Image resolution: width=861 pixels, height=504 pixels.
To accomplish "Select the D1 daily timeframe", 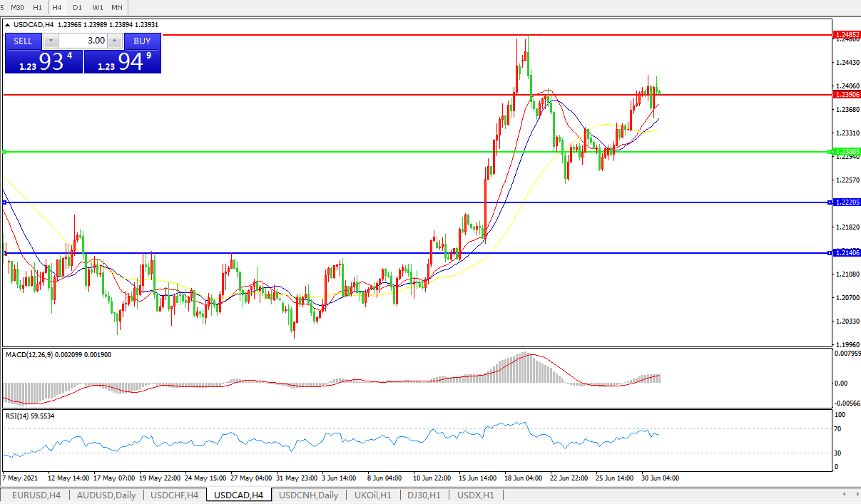I will click(77, 7).
